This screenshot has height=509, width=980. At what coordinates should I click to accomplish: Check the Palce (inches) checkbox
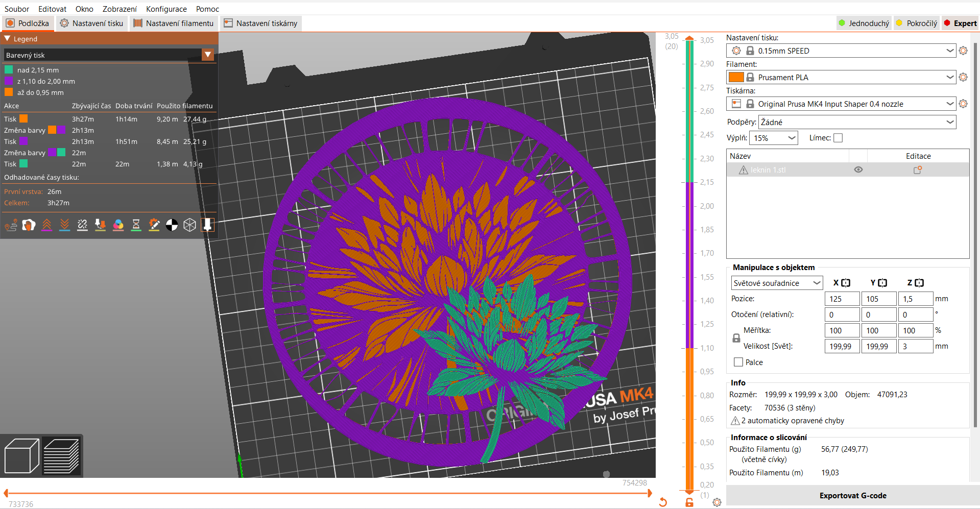(738, 362)
